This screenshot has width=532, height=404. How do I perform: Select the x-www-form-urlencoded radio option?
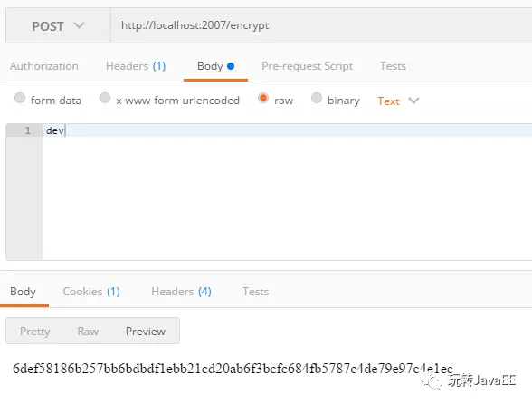point(105,98)
